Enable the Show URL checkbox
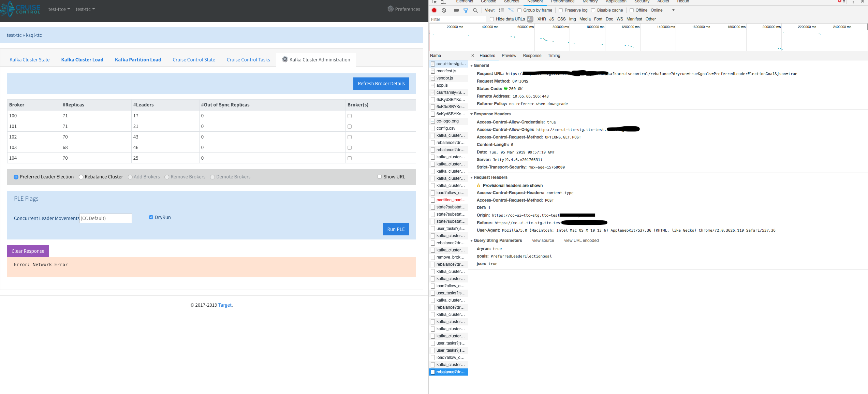The height and width of the screenshot is (394, 868). (379, 177)
